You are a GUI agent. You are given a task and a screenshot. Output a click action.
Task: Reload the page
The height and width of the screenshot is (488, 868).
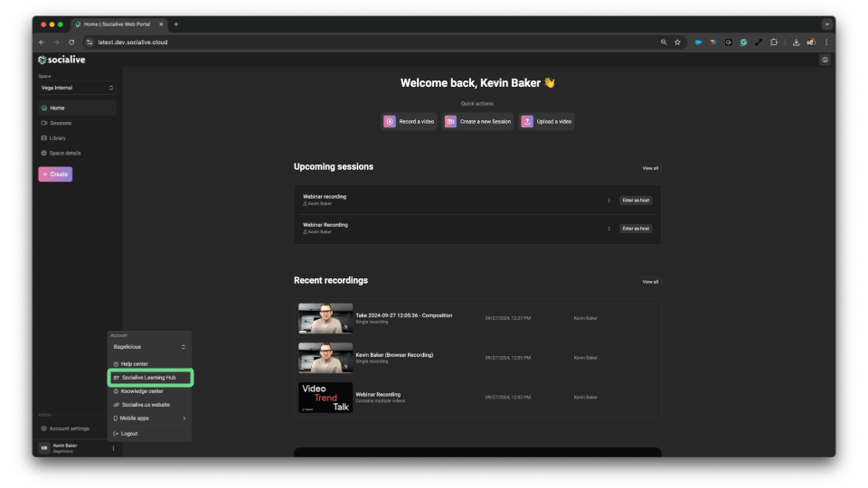click(71, 42)
